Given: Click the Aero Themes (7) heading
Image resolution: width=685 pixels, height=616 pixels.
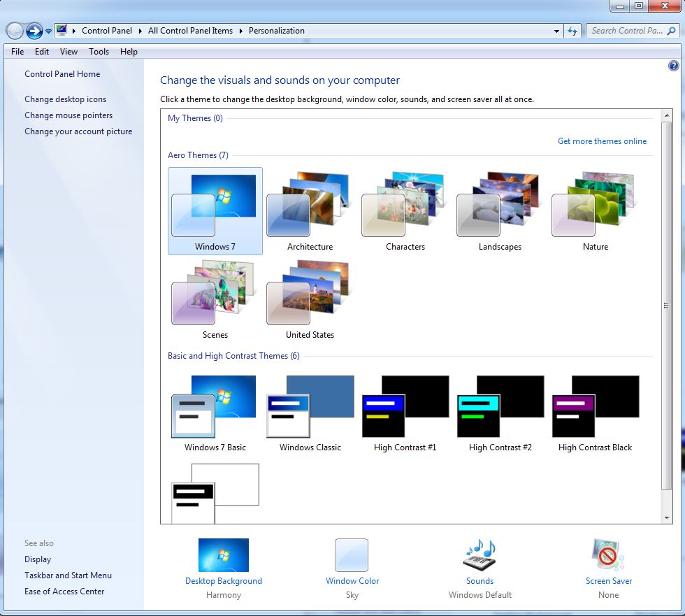Looking at the screenshot, I should [198, 155].
